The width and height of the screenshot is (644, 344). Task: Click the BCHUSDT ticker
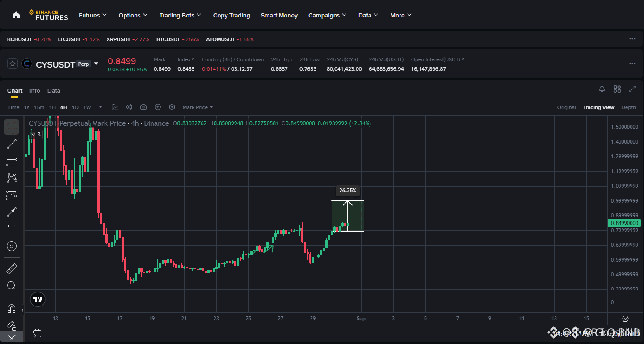coord(29,39)
